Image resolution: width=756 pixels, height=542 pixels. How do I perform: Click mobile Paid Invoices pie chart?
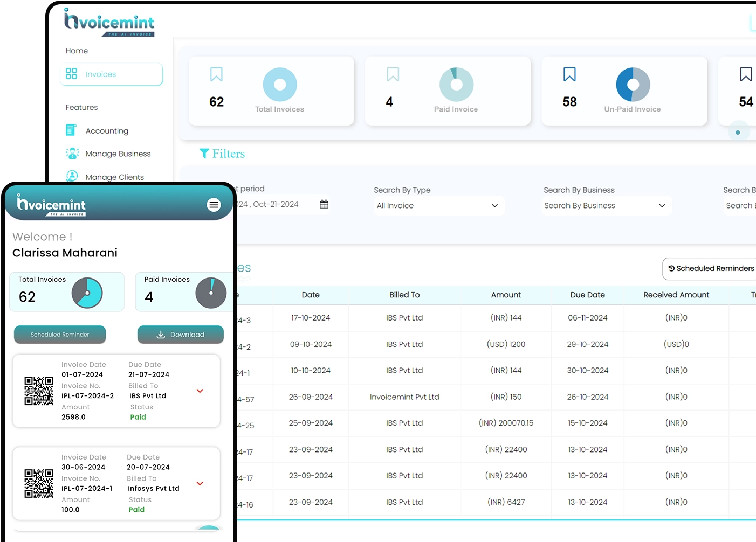pyautogui.click(x=211, y=293)
